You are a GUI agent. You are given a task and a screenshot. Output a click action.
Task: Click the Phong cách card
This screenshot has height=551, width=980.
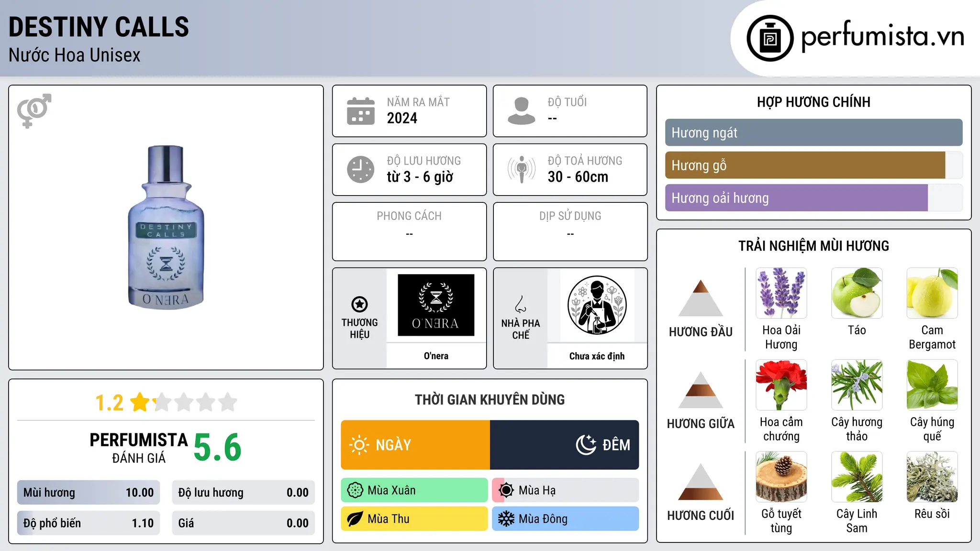coord(409,231)
